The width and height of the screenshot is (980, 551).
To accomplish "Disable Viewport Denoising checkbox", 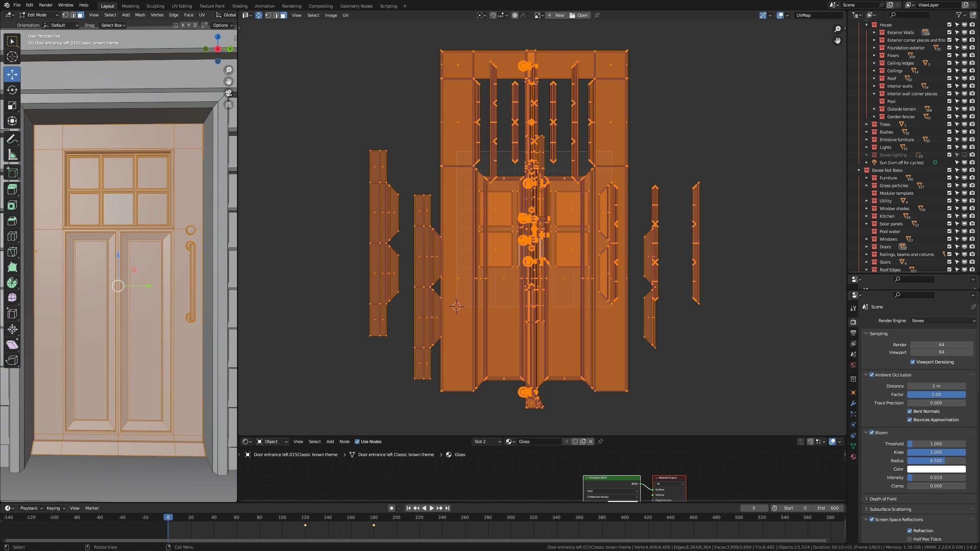I will pyautogui.click(x=913, y=362).
